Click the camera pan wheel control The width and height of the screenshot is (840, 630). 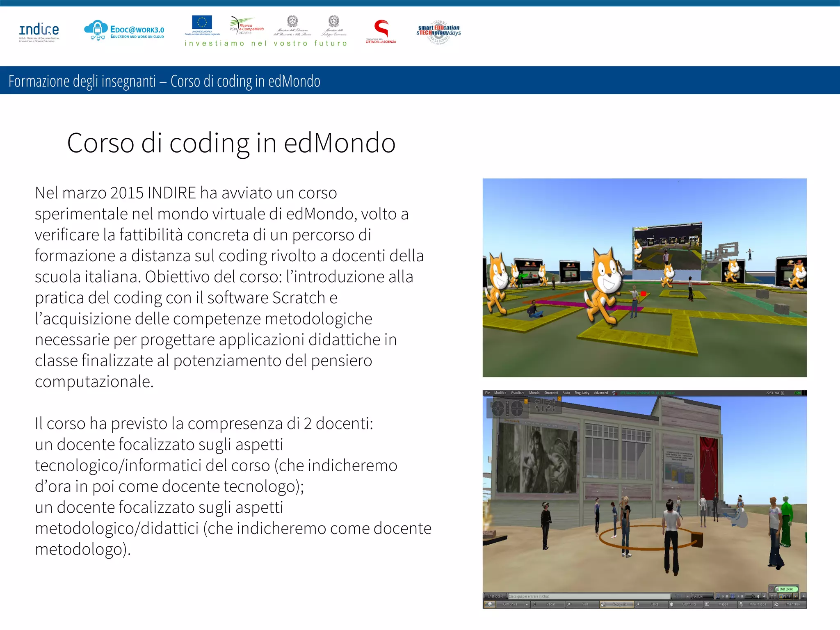tap(517, 408)
